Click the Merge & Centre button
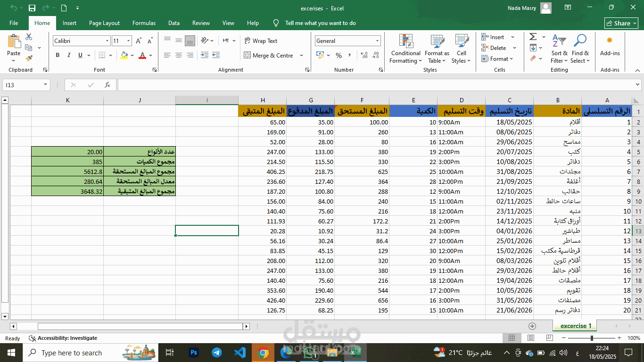Screen dimensions: 644x362 click(268, 56)
